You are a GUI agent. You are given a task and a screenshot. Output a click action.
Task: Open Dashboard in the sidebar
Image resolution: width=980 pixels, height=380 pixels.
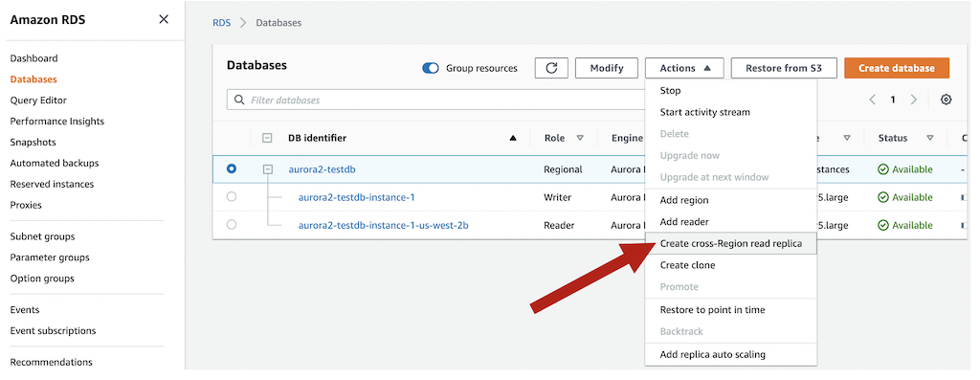point(33,58)
